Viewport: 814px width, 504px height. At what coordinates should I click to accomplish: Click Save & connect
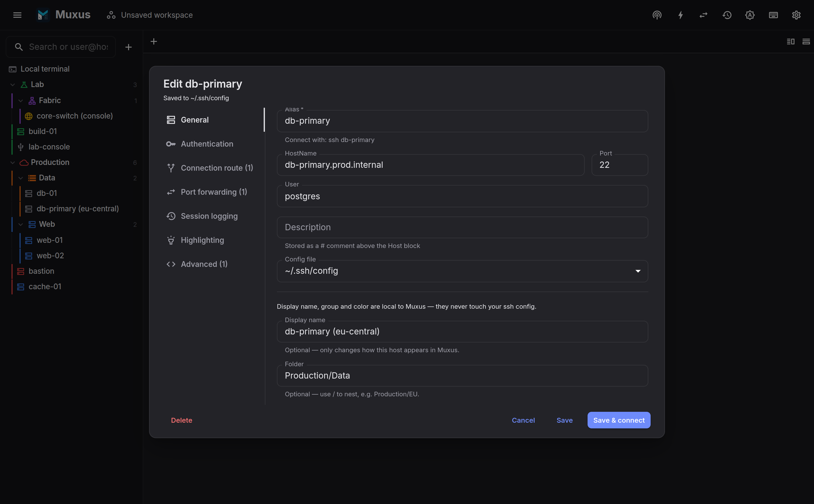click(x=619, y=420)
